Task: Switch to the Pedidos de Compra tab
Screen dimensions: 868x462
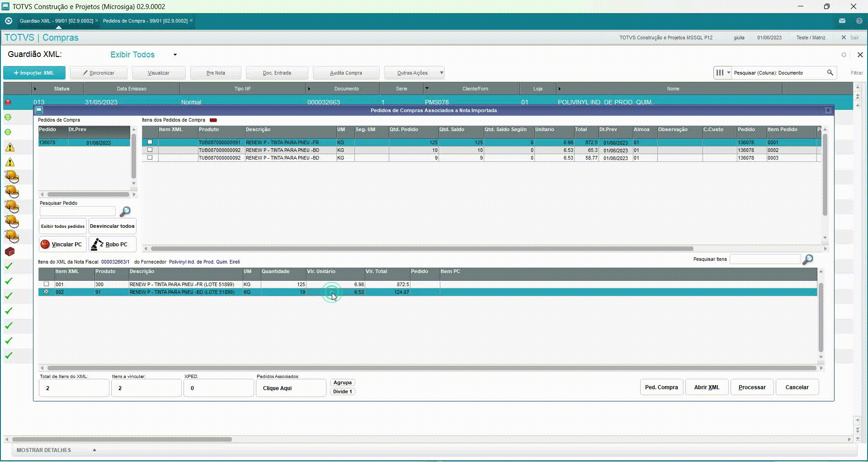Action: pyautogui.click(x=145, y=21)
